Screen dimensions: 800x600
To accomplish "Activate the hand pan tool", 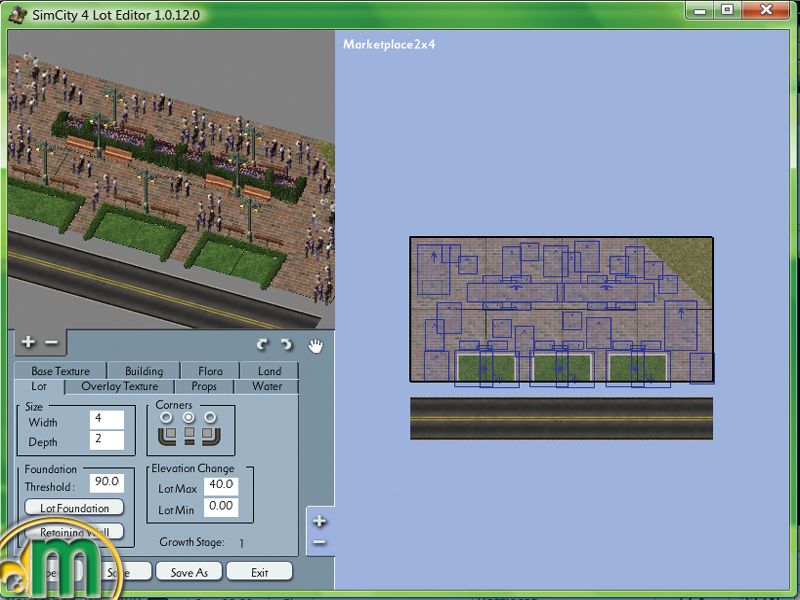I will coord(316,346).
